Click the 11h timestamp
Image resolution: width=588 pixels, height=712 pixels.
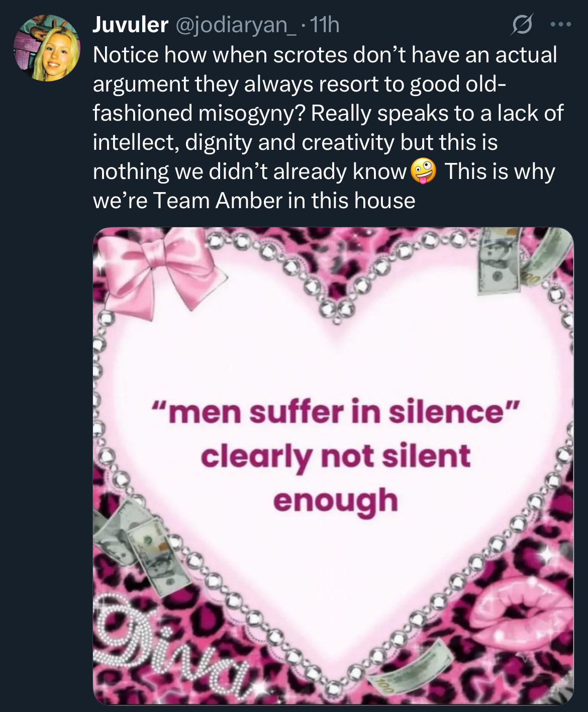(x=325, y=25)
